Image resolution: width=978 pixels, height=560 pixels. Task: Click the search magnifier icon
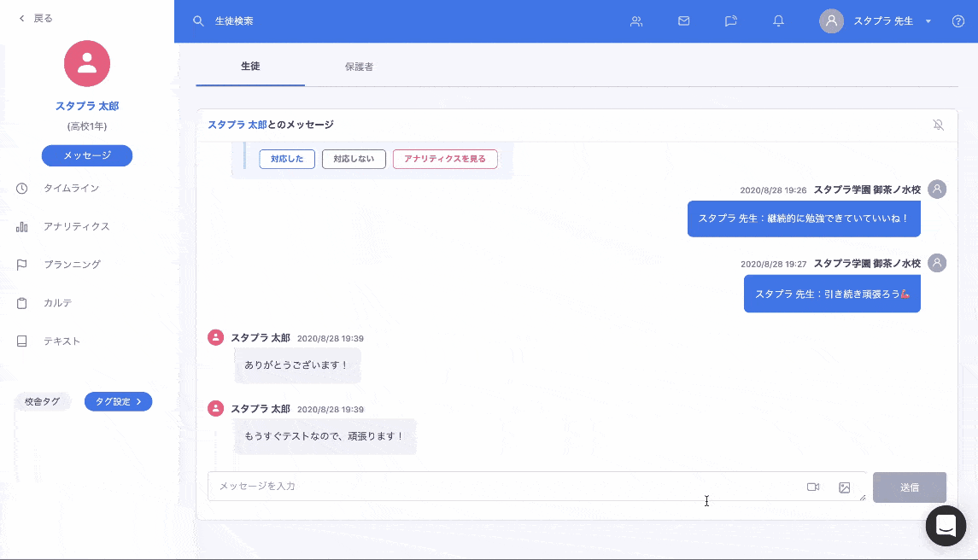pos(198,21)
